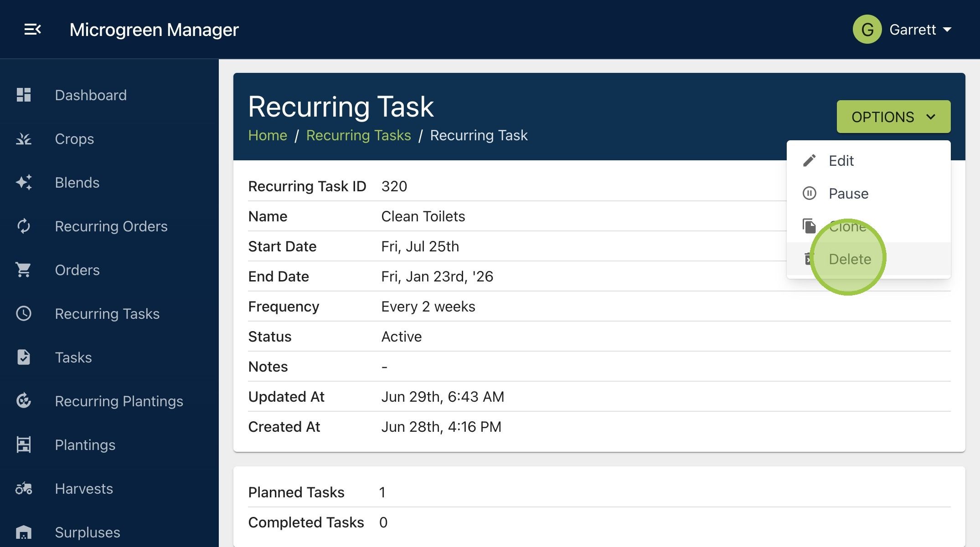The width and height of the screenshot is (980, 547).
Task: Open Crops in the sidebar
Action: [x=109, y=138]
